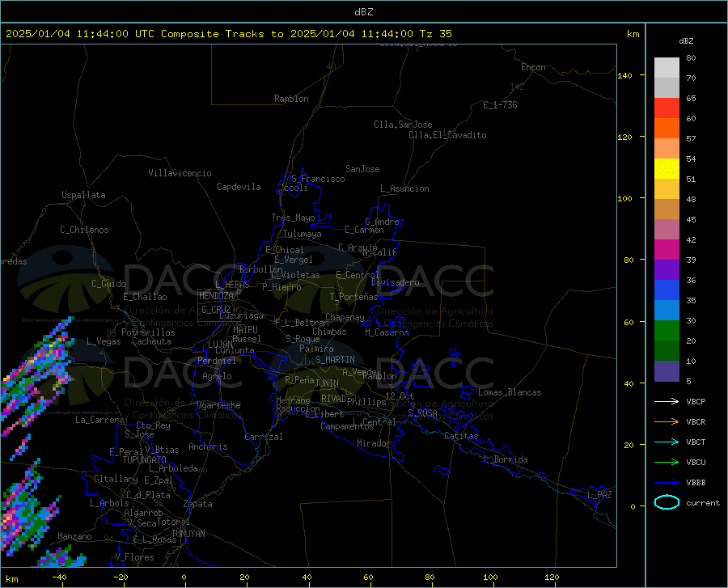Click the Clla.SanJose map label
The height and width of the screenshot is (588, 728).
(403, 125)
